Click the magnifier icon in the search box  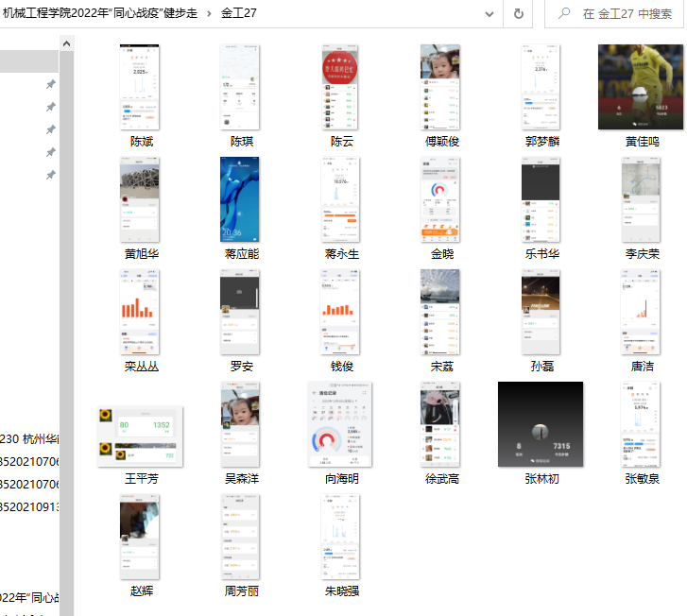[x=563, y=14]
